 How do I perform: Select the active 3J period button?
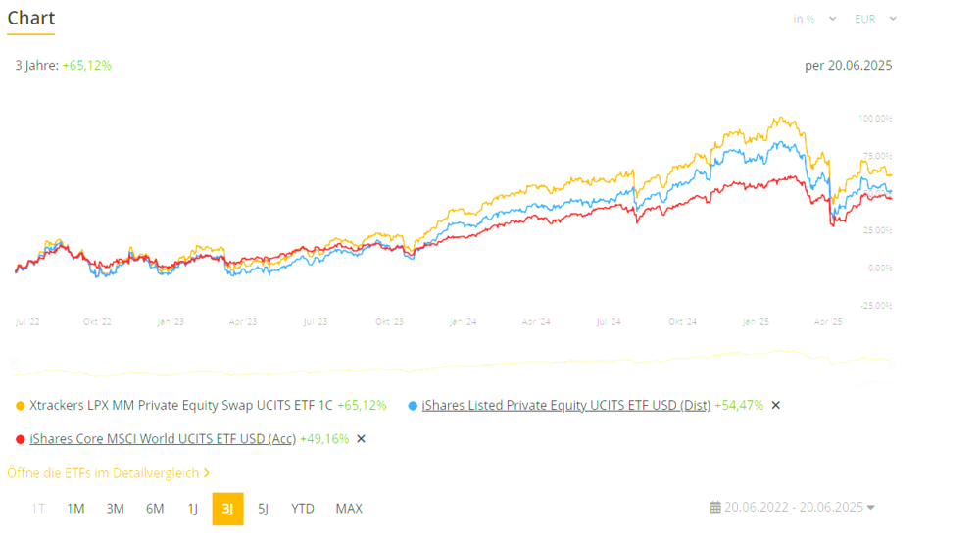[x=227, y=509]
